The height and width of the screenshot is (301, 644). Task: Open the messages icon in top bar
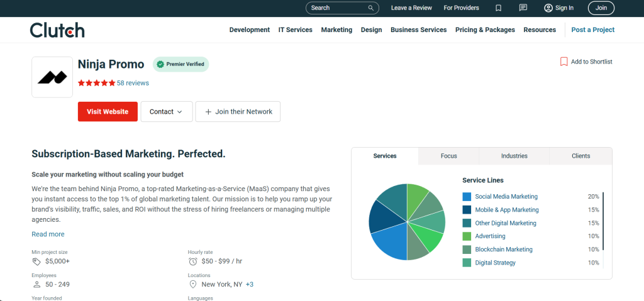[x=523, y=8]
